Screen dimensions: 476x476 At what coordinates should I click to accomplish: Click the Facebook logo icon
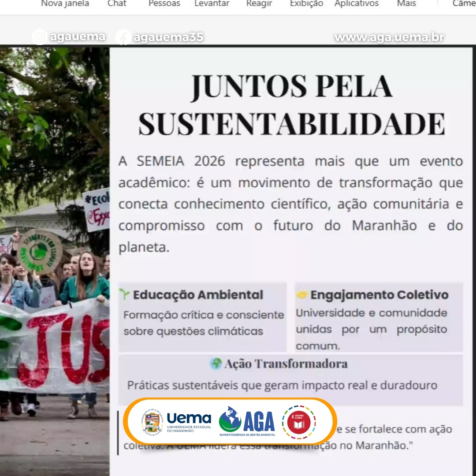click(x=123, y=37)
